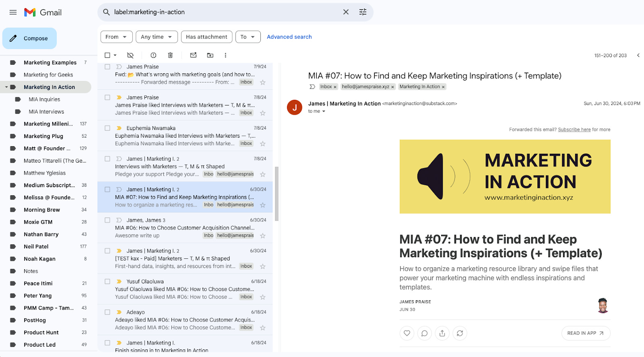644x357 pixels.
Task: Toggle the Has attachment filter
Action: coord(206,37)
